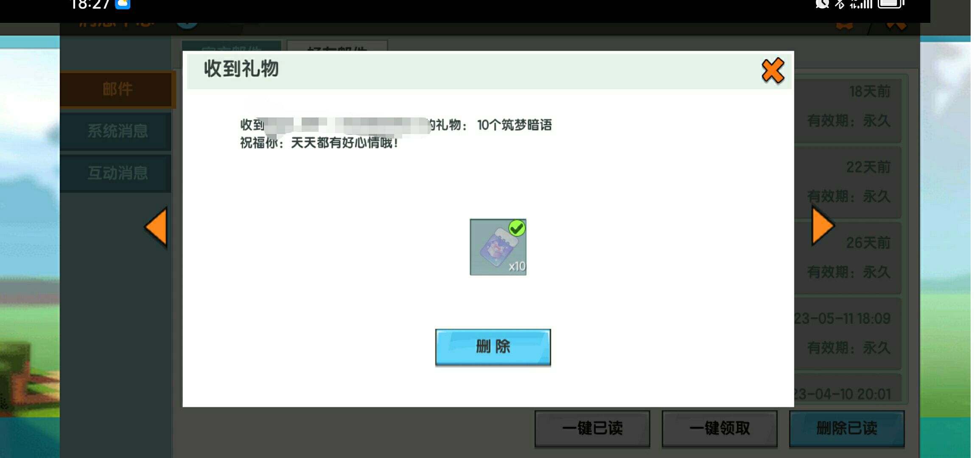Image resolution: width=980 pixels, height=458 pixels.
Task: Tap the weather icon in status bar
Action: [123, 4]
